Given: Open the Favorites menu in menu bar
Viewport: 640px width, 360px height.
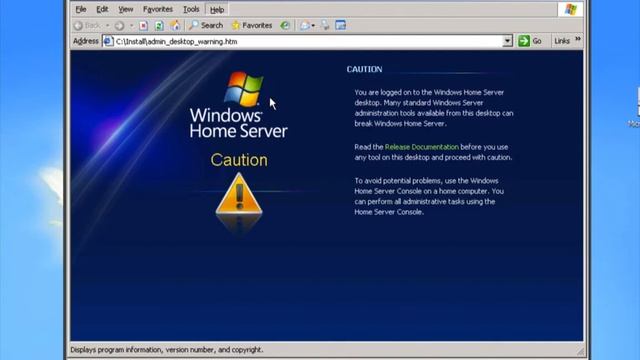Looking at the screenshot, I should point(158,9).
